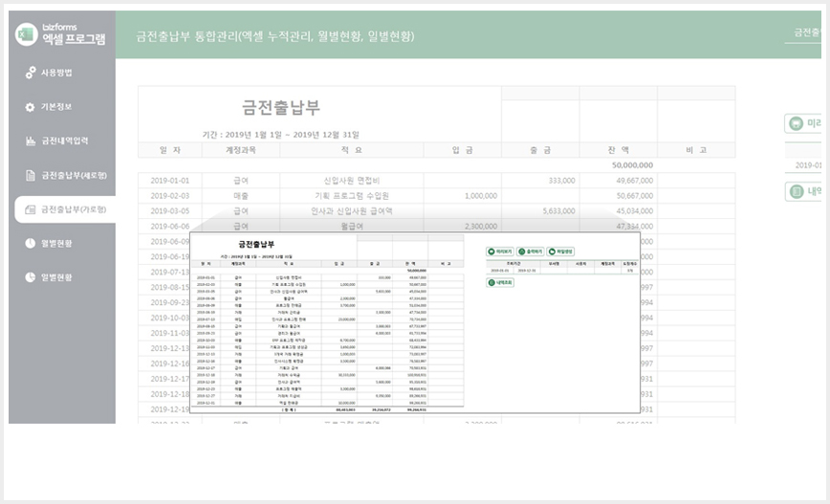
Task: Select the date cell 2019-08-15
Action: [170, 288]
